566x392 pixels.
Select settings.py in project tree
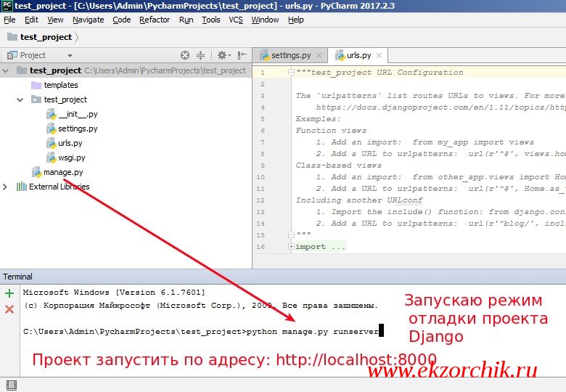pyautogui.click(x=78, y=129)
